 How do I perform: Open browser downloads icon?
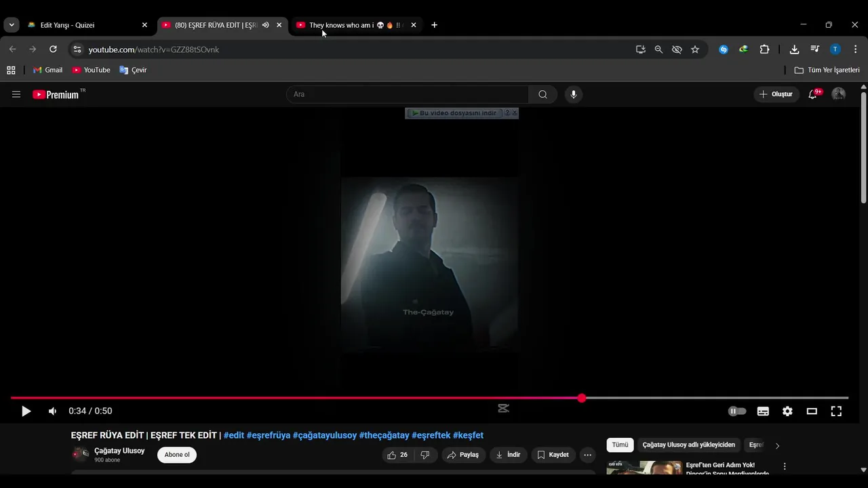(x=794, y=49)
